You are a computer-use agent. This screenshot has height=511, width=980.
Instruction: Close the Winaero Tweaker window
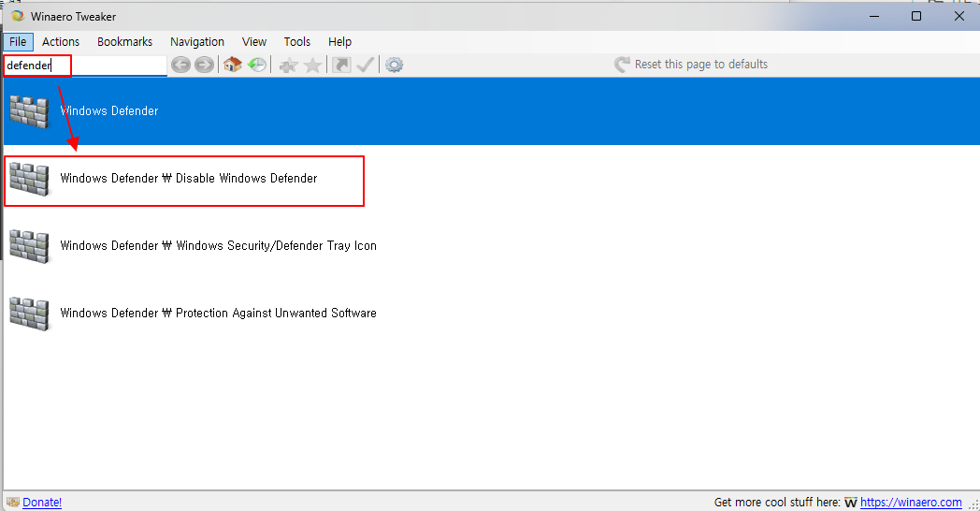959,16
